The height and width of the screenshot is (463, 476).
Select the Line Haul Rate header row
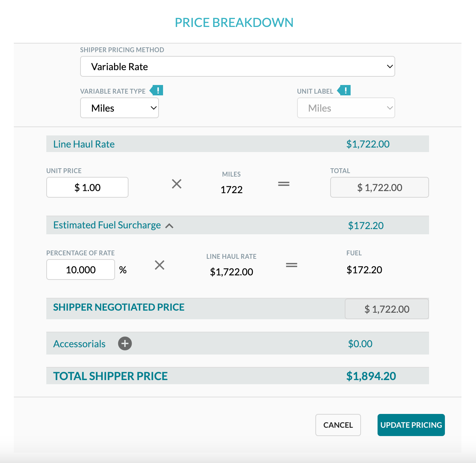(x=237, y=144)
